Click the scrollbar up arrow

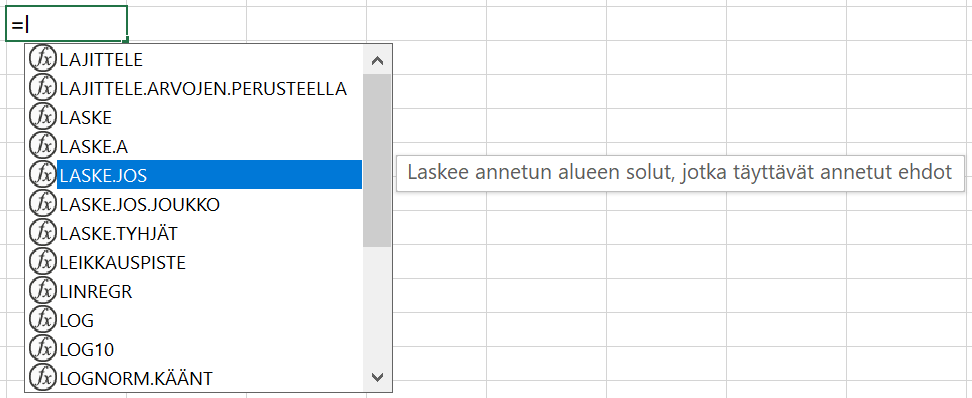click(x=377, y=60)
